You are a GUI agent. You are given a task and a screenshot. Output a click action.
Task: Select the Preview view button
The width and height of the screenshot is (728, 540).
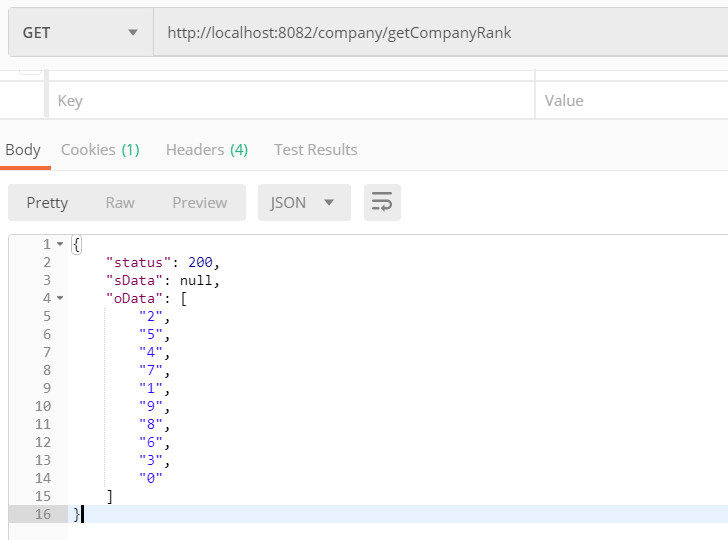pos(200,203)
